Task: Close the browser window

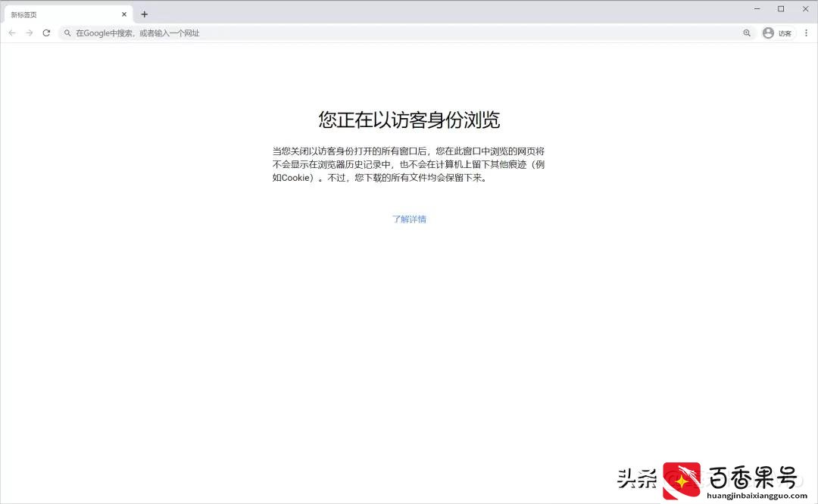Action: point(805,9)
